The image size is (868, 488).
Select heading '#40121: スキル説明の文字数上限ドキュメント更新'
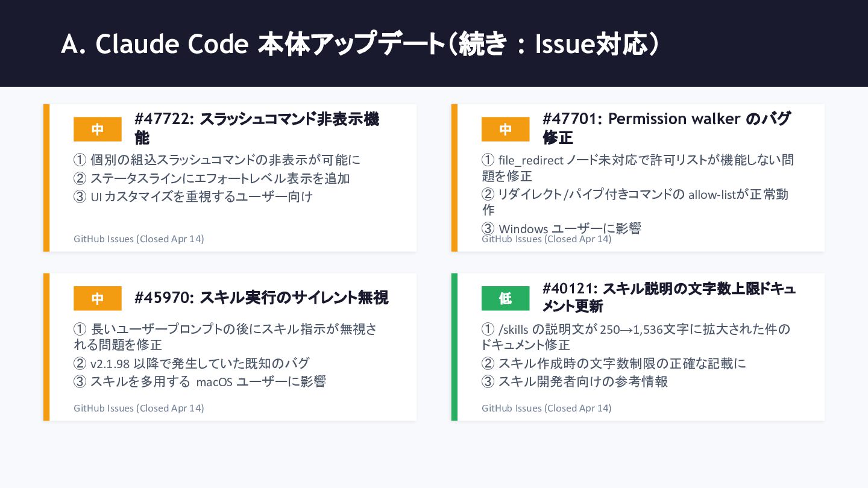coord(669,298)
